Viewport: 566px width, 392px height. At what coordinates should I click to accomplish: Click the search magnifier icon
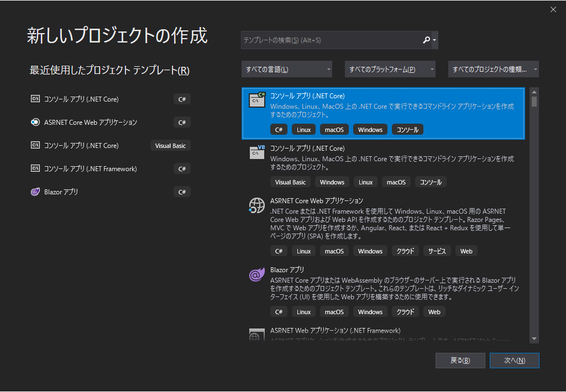click(x=426, y=40)
